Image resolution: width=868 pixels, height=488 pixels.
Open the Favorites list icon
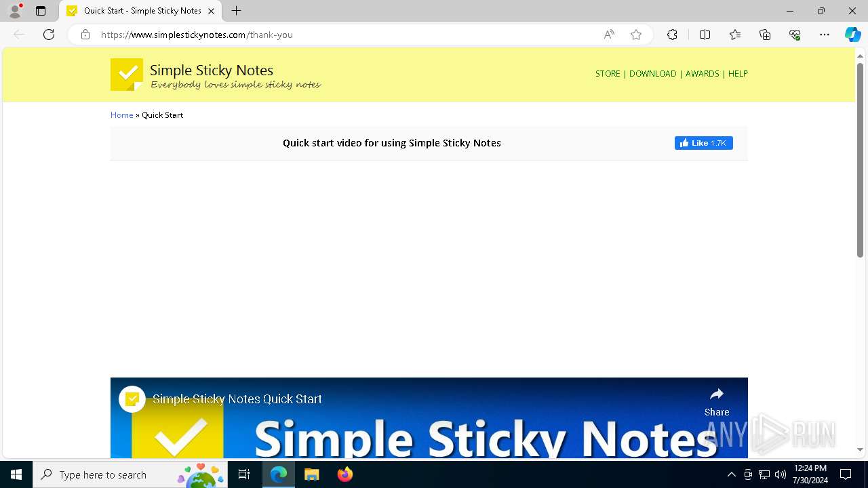pos(735,35)
